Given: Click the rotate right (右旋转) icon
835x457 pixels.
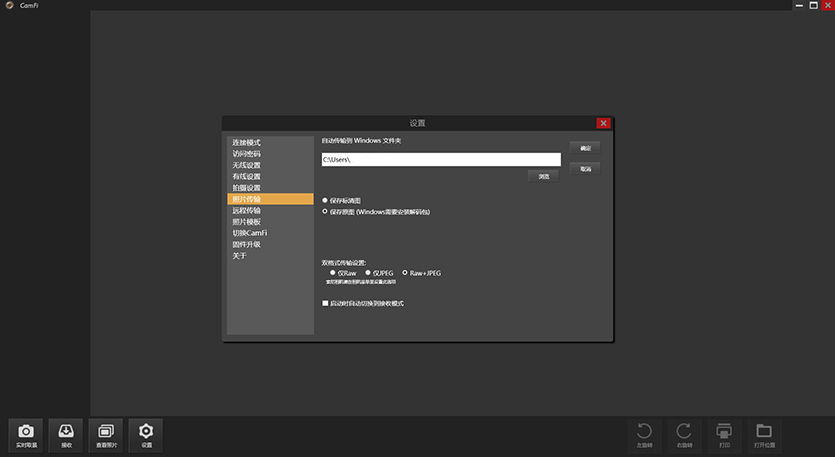Looking at the screenshot, I should pos(684,433).
